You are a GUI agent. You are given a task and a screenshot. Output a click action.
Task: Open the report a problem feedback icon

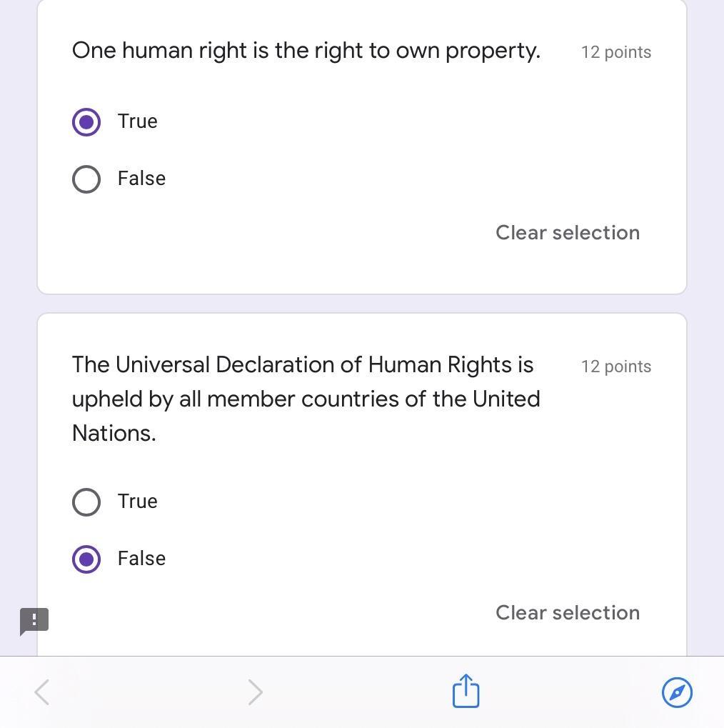pos(34,620)
